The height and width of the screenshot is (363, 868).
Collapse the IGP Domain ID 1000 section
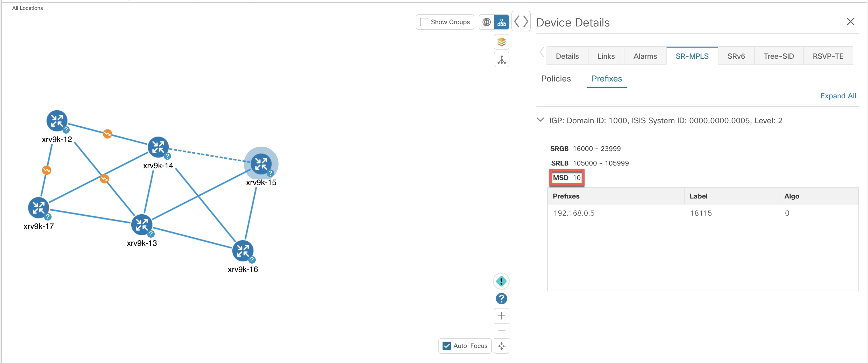point(541,120)
